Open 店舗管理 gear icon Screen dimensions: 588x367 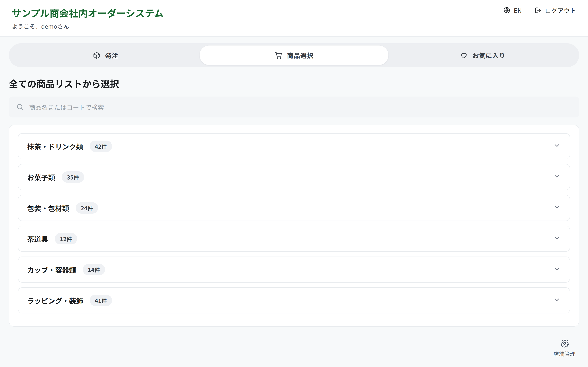[x=565, y=343]
